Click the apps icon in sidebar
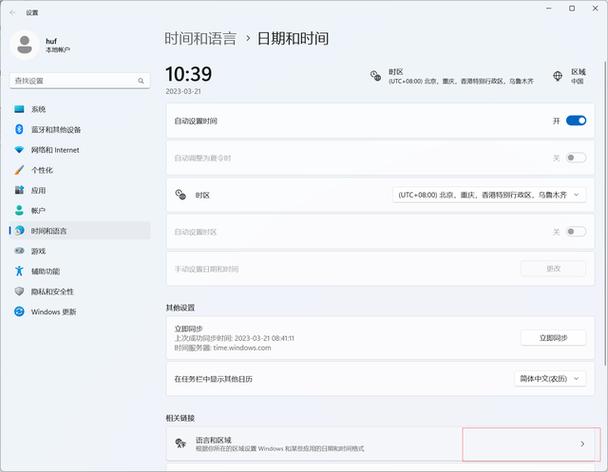The width and height of the screenshot is (608, 472). pos(19,190)
